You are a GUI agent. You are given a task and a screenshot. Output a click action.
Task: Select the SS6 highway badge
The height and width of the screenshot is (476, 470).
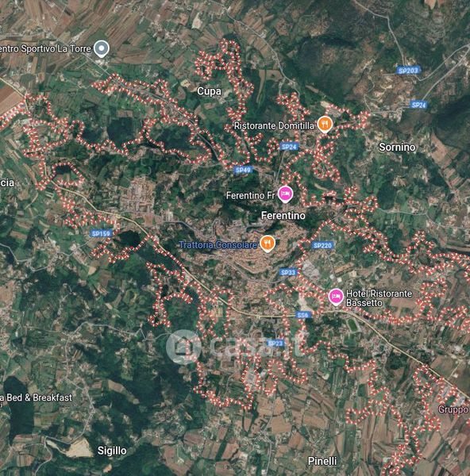pyautogui.click(x=303, y=315)
